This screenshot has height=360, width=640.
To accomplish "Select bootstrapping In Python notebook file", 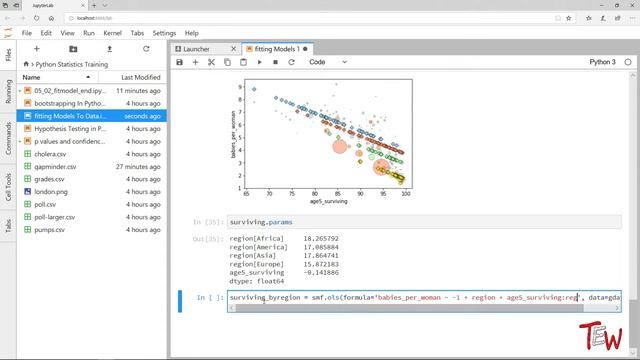I will (92, 103).
